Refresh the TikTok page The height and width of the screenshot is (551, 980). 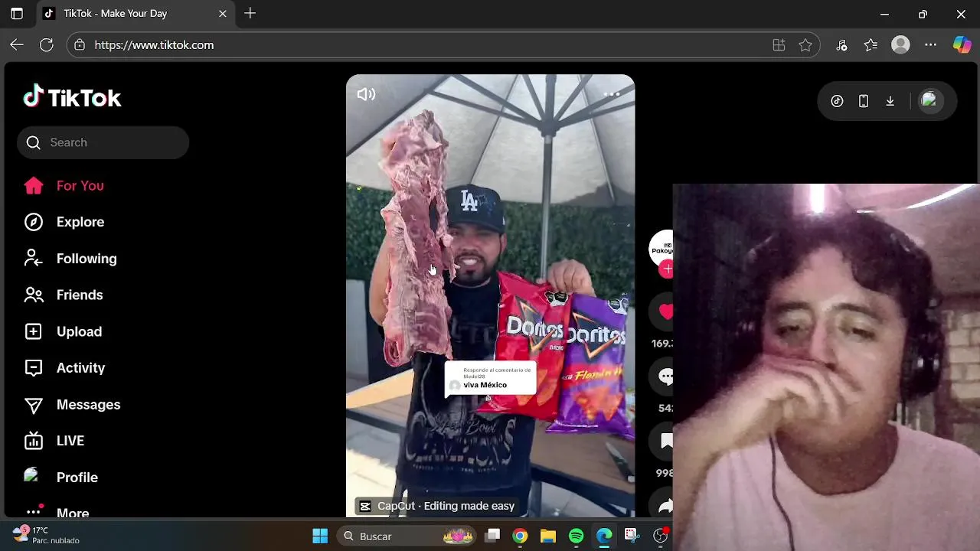pos(47,45)
